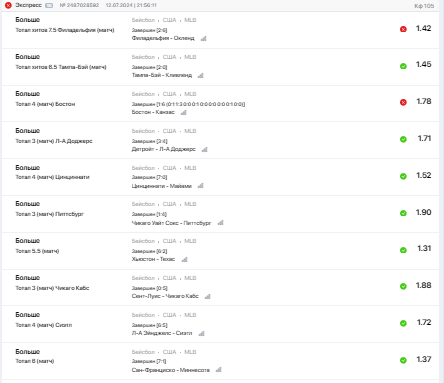Open the Тампа-Бэй - Кливленд match
The image size is (444, 383).
click(162, 75)
